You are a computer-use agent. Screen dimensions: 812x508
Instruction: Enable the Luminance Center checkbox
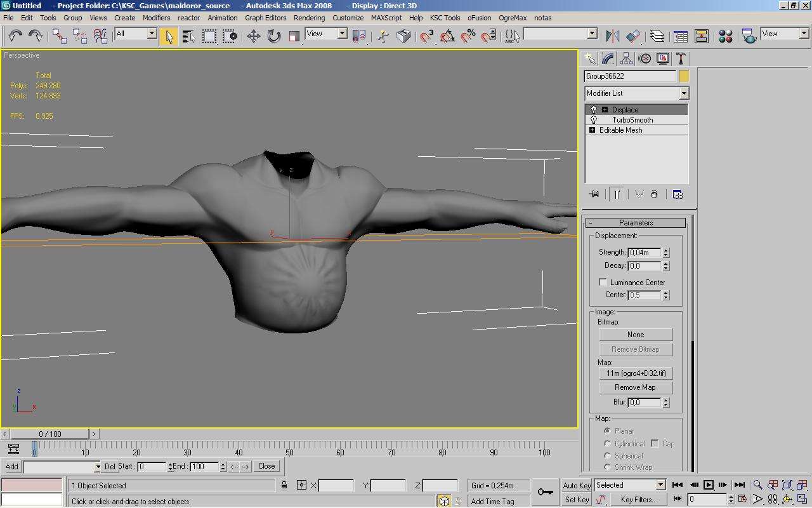(603, 282)
